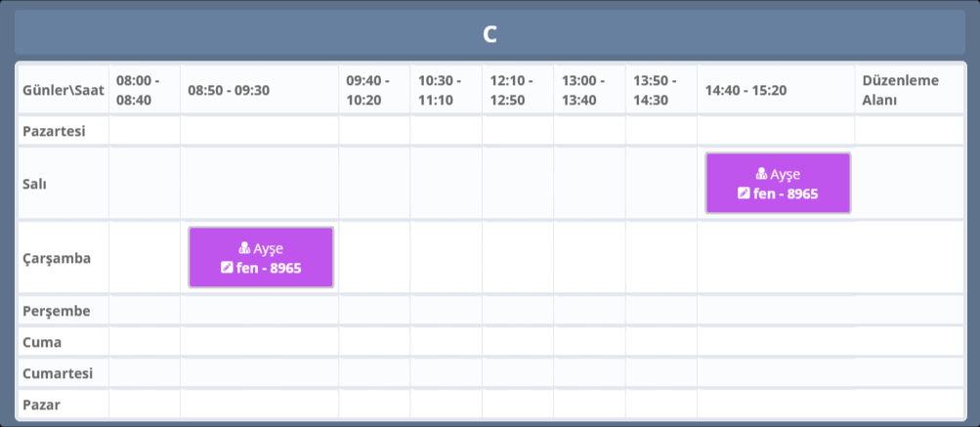Select the fen - 8965 label on Çarşamba
Image resolution: width=980 pixels, height=427 pixels.
(x=268, y=267)
